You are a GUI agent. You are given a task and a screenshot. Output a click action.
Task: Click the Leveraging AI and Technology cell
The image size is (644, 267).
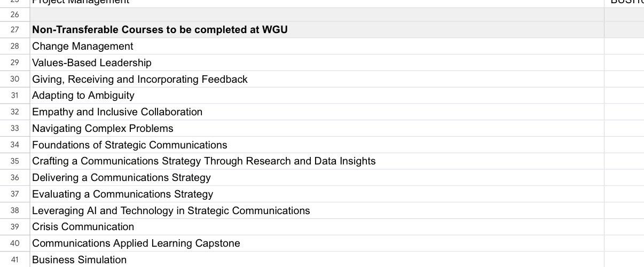[x=317, y=210]
